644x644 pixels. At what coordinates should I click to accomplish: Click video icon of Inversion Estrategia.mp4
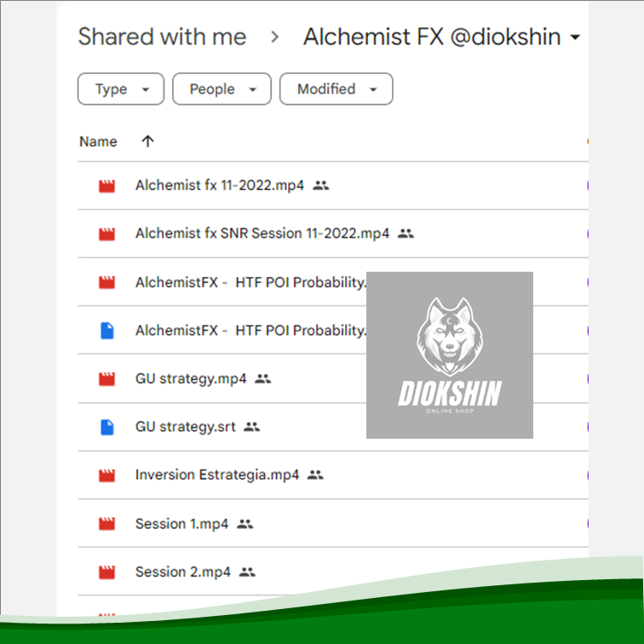(106, 475)
